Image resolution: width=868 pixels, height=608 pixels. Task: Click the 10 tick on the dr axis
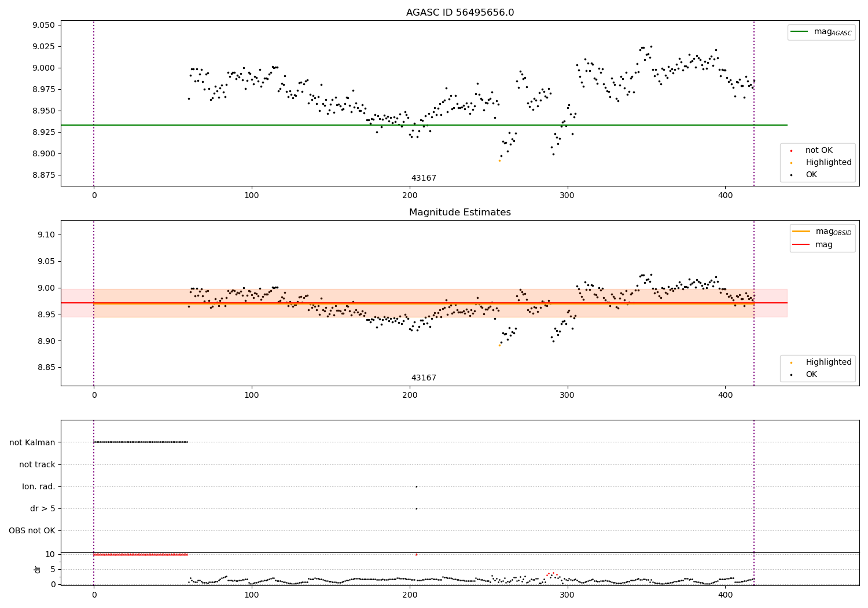coord(50,555)
